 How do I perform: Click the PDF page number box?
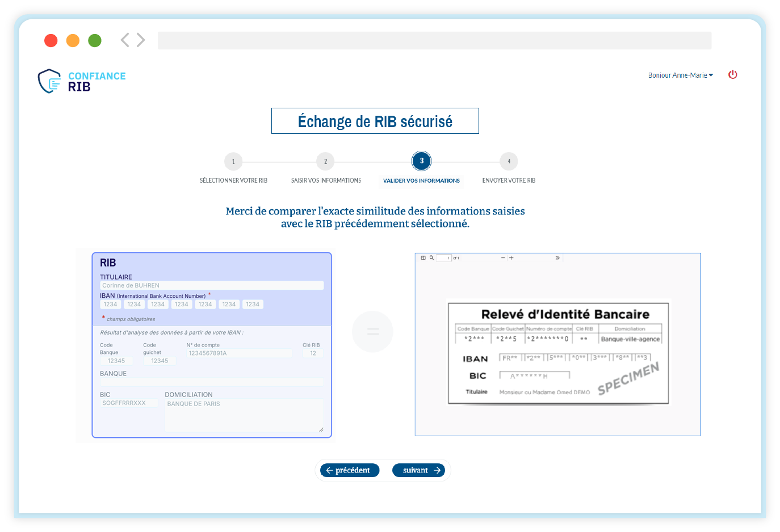tap(443, 258)
